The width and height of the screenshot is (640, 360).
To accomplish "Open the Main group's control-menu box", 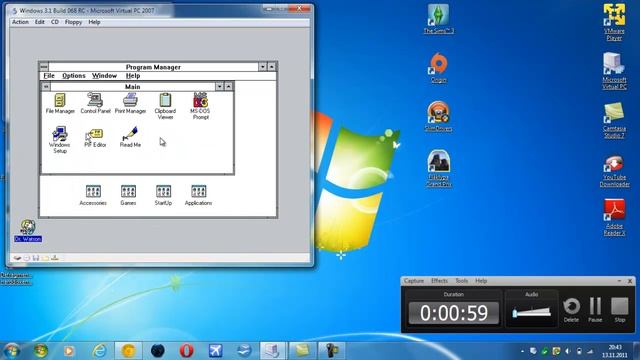I will [46, 87].
